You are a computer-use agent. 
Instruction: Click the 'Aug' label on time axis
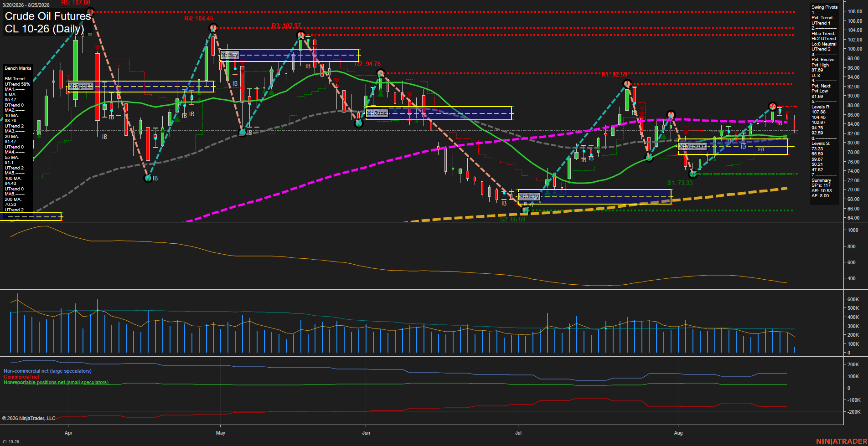[678, 433]
